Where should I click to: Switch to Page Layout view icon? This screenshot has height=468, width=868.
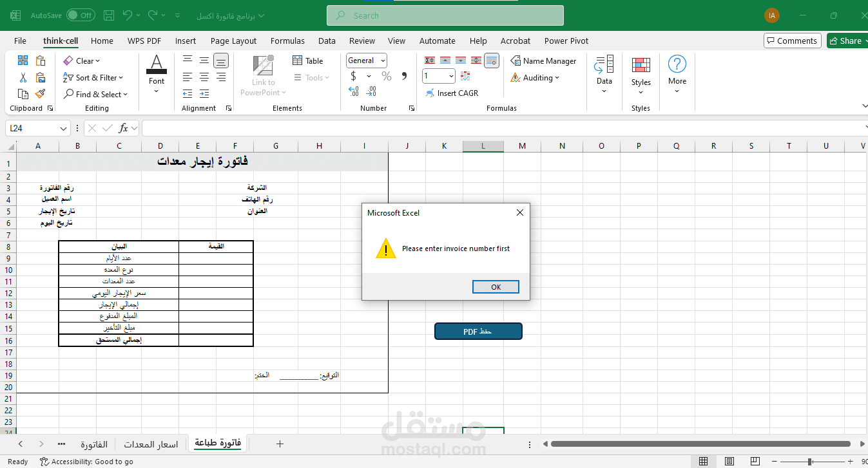coord(729,462)
